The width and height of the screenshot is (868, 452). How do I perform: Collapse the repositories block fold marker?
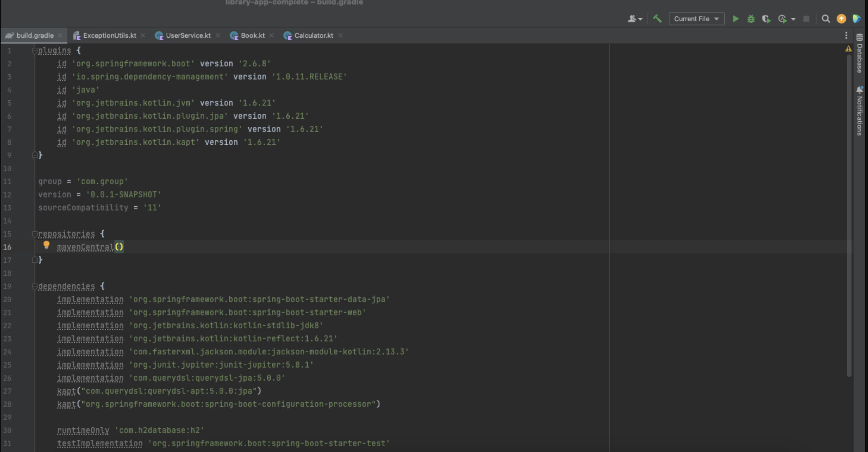[x=34, y=234]
